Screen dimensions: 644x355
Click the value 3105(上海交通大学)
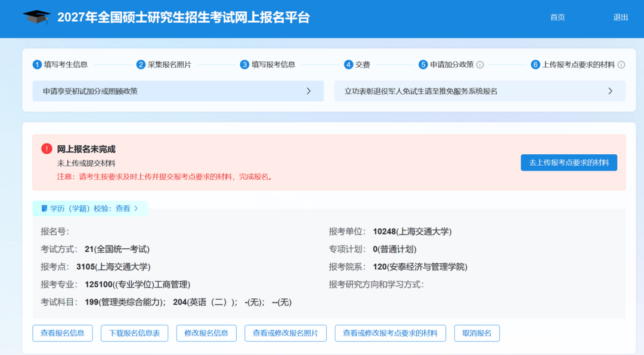point(113,267)
